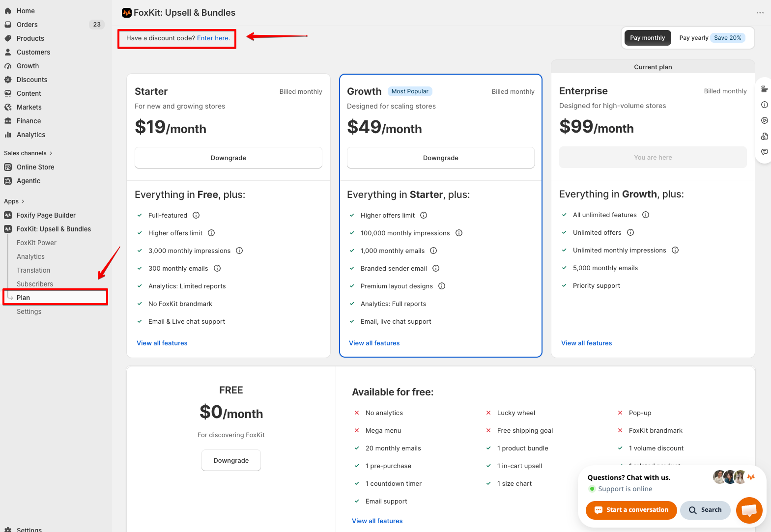Open the orange chat bubble widget
The height and width of the screenshot is (532, 771).
click(x=749, y=510)
